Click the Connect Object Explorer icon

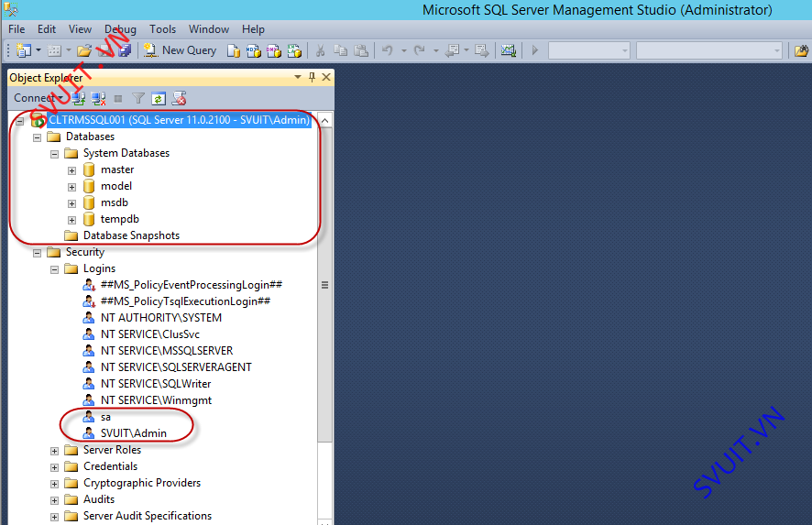click(x=78, y=98)
